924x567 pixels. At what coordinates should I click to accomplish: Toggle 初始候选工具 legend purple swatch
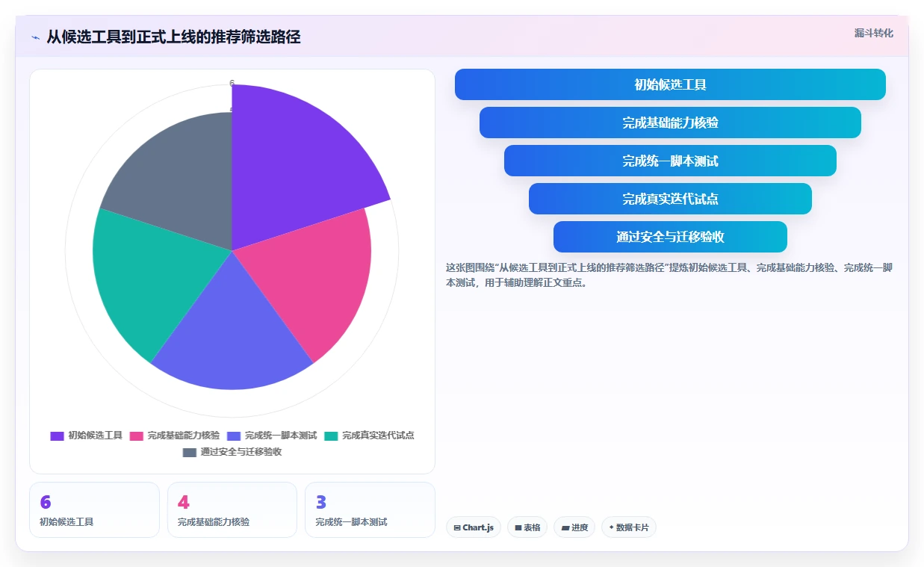(x=57, y=436)
